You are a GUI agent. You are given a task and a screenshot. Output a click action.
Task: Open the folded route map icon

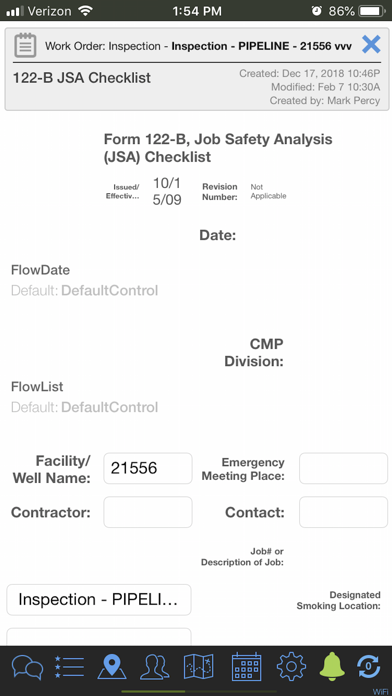[198, 667]
